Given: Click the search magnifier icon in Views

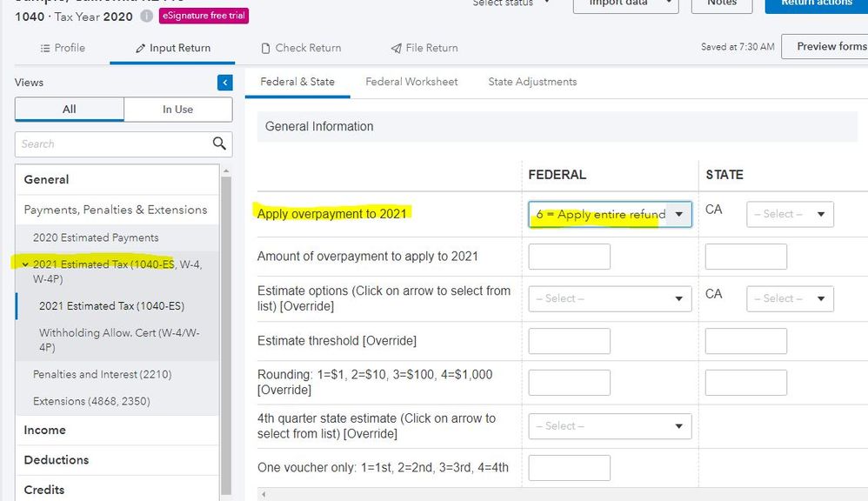Looking at the screenshot, I should [219, 144].
